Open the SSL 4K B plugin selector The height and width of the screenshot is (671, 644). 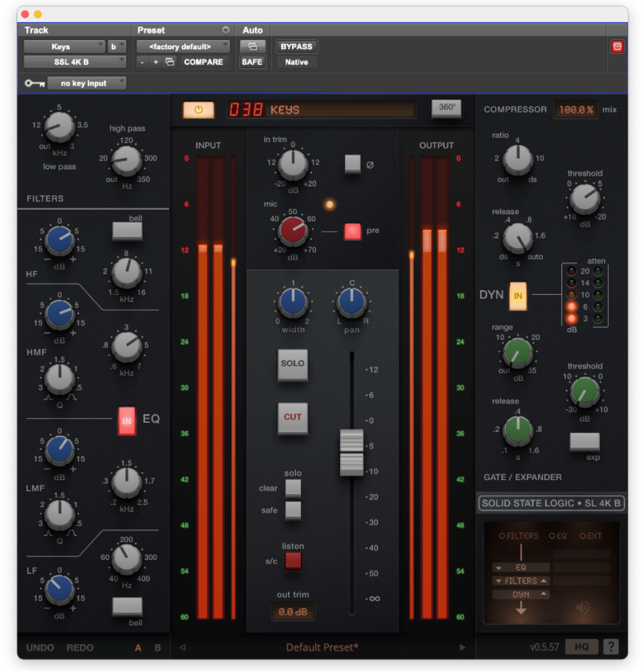pyautogui.click(x=75, y=62)
